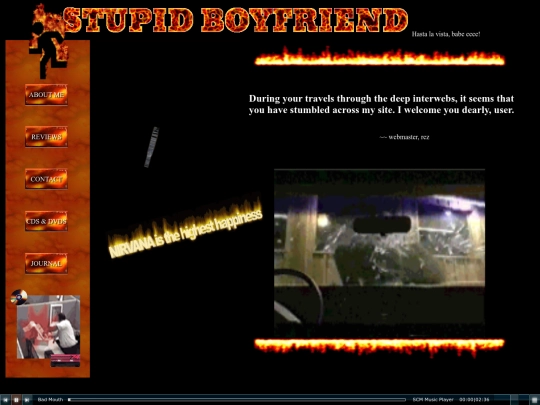Pause the Bad Mouth song

pyautogui.click(x=16, y=400)
